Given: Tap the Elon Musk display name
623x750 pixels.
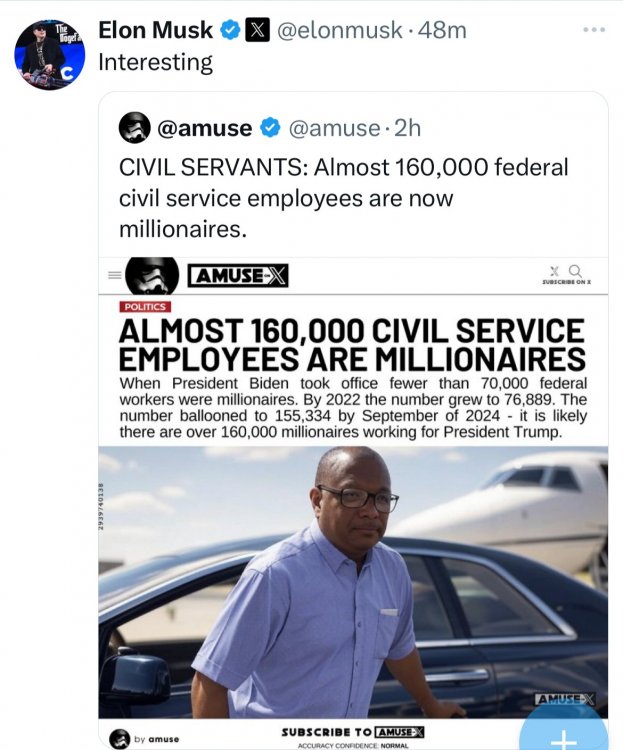Looking at the screenshot, I should [x=155, y=31].
